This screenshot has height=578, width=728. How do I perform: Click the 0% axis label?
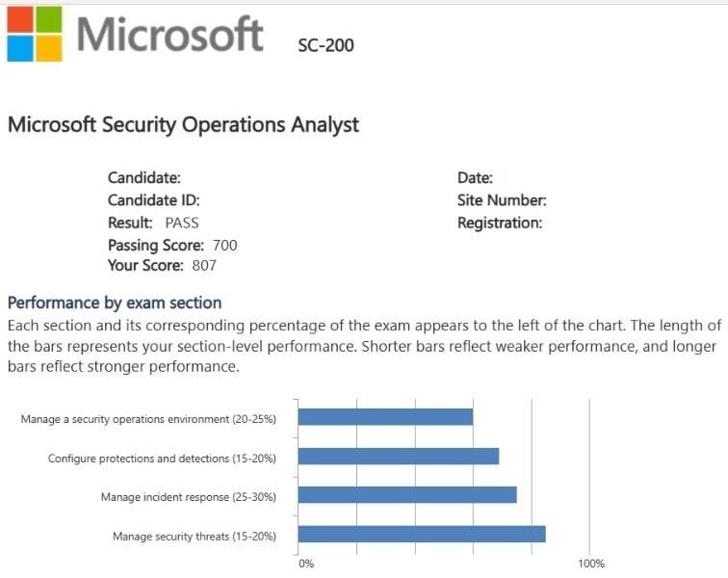tap(306, 564)
